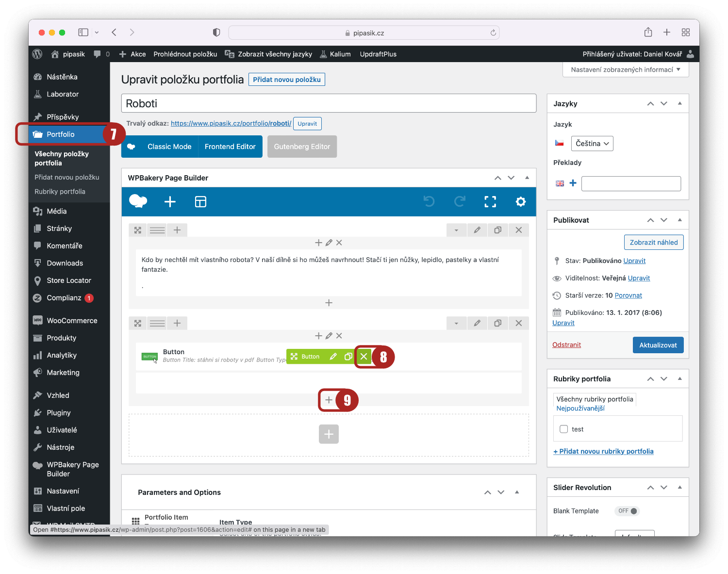Add English translation with plus icon
The width and height of the screenshot is (728, 574).
573,183
